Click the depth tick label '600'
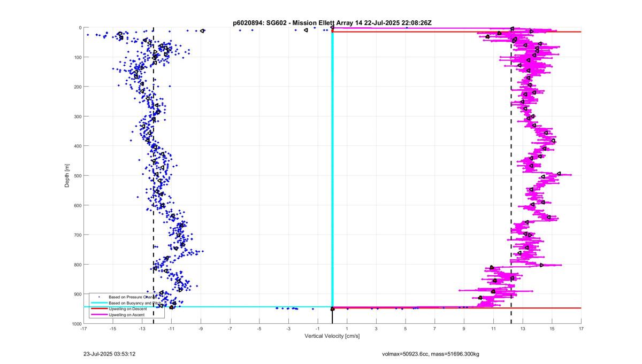Viewport: 642px width, 364px height. point(77,205)
